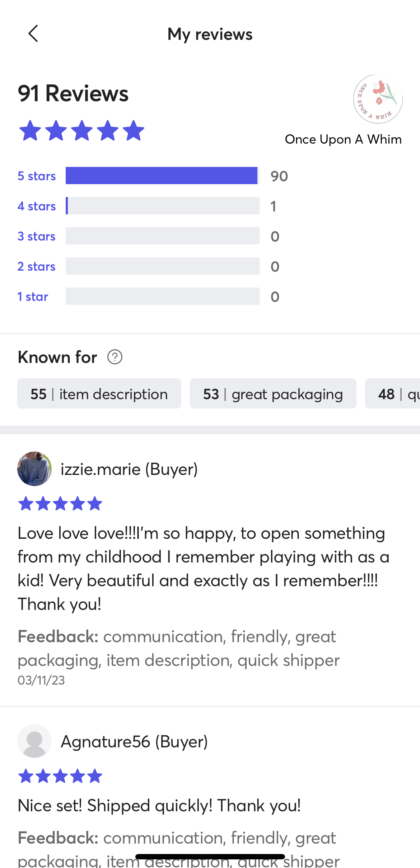
Task: Tap the overall five-star rating
Action: tap(81, 130)
